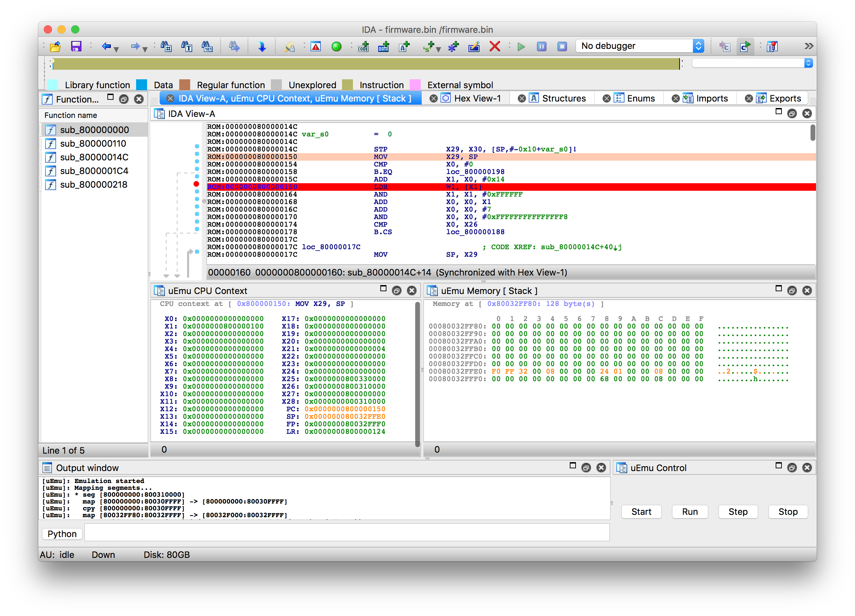Float the Output window panel
This screenshot has height=616, width=855.
point(586,468)
